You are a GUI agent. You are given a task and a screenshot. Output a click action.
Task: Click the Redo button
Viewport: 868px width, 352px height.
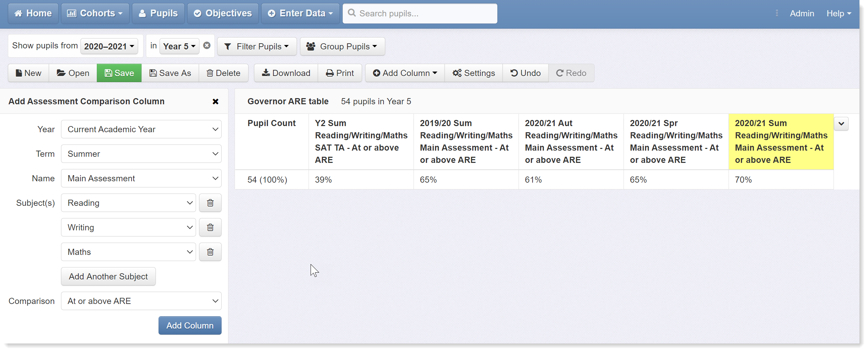click(571, 73)
